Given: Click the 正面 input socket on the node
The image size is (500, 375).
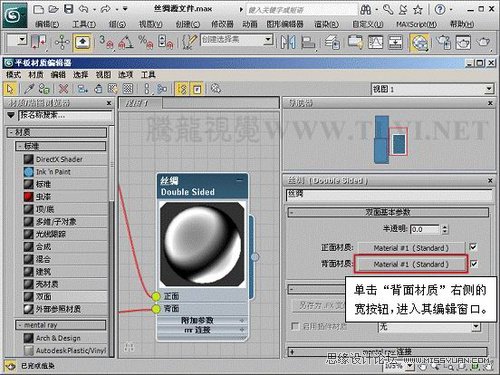Looking at the screenshot, I should (156, 296).
